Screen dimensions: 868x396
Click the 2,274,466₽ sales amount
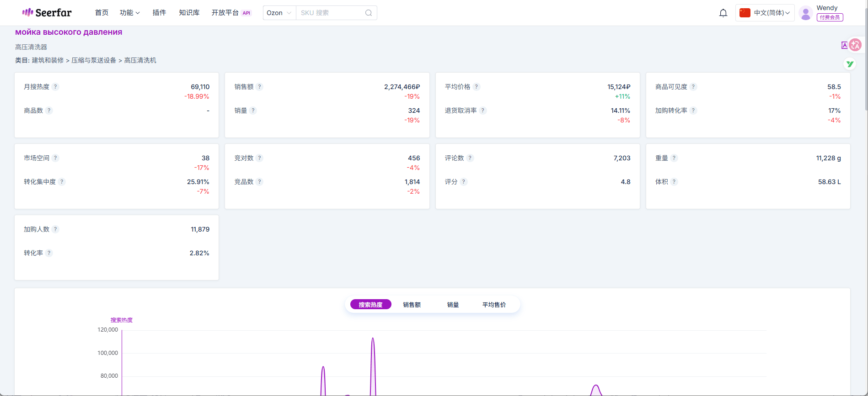402,87
